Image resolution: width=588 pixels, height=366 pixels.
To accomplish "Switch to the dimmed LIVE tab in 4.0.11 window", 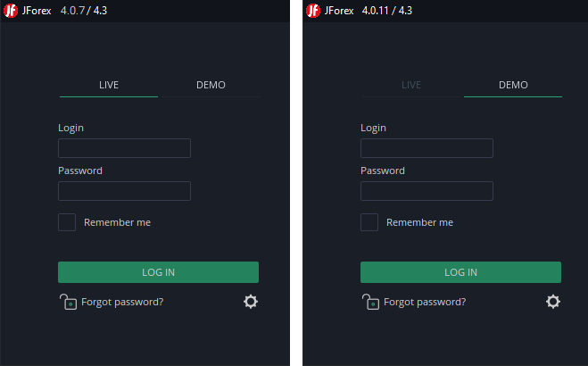I will click(411, 85).
